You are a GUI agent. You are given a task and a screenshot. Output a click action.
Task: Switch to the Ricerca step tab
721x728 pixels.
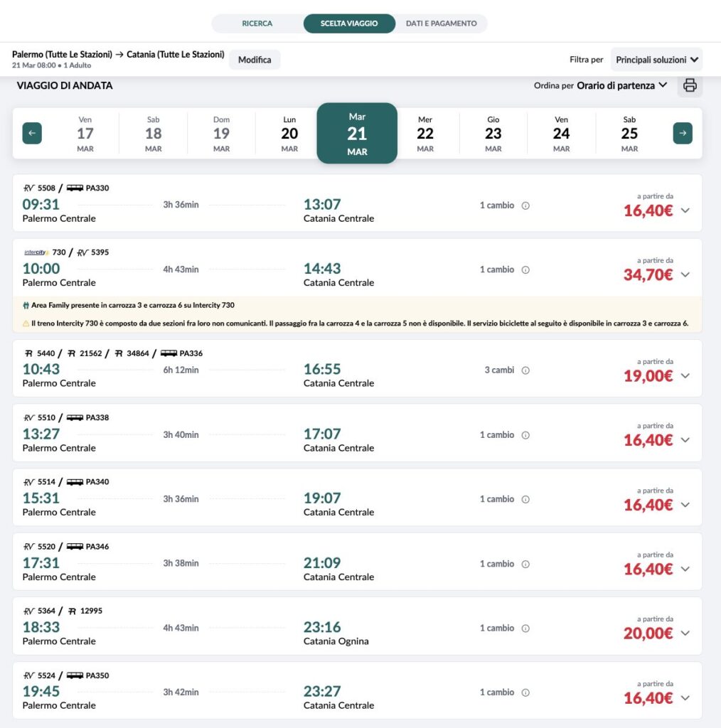[x=257, y=23]
